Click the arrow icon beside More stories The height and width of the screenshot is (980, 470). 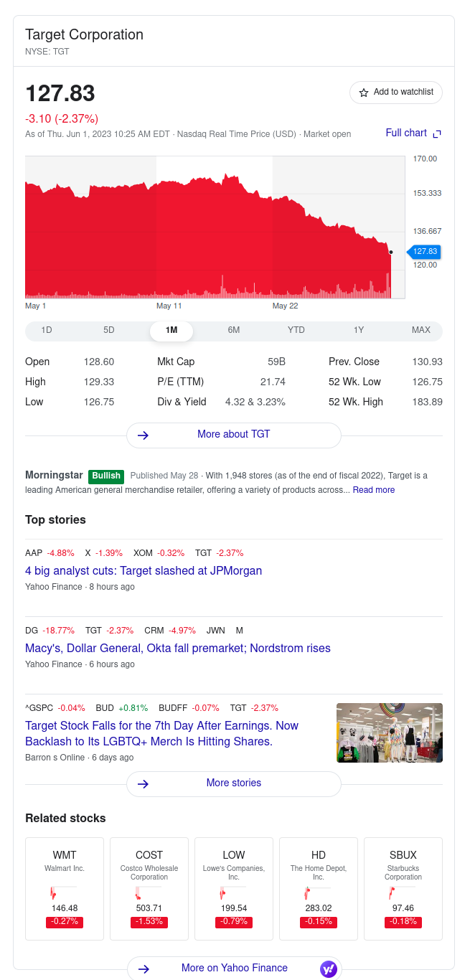coord(143,783)
